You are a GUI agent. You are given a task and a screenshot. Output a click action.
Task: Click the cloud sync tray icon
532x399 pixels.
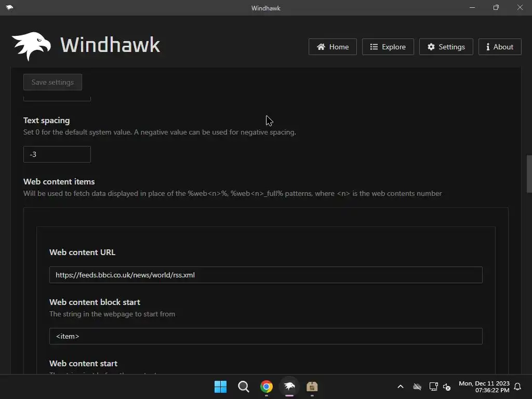(417, 387)
